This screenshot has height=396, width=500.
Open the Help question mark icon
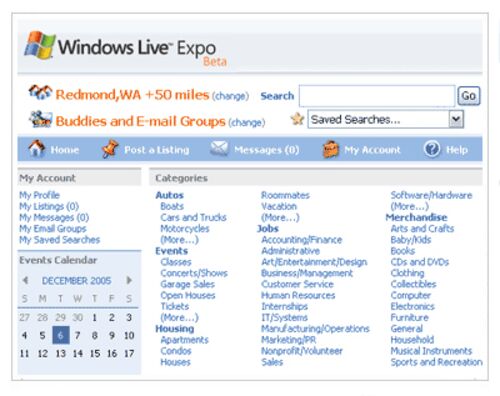click(432, 149)
